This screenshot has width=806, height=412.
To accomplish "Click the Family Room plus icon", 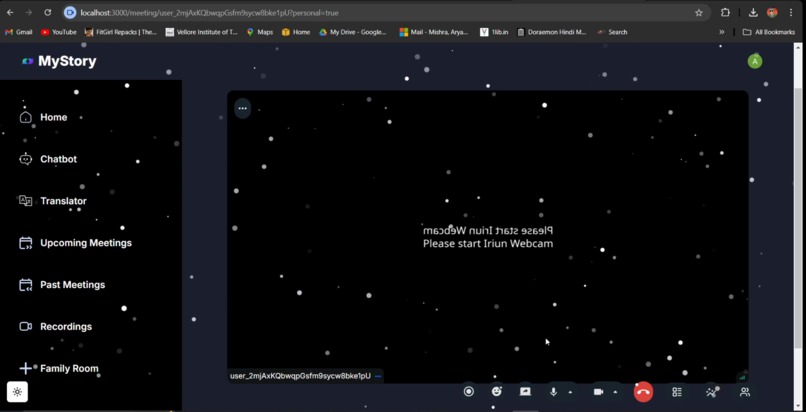I will click(x=25, y=368).
